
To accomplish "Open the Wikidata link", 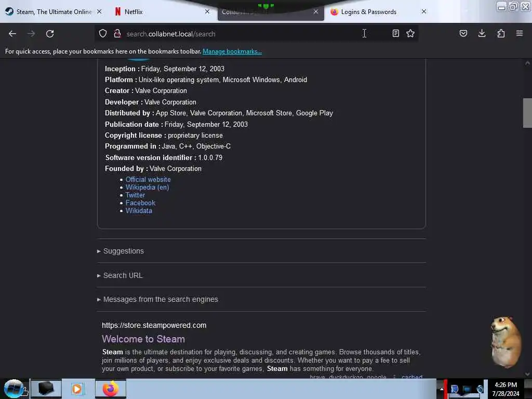I will [139, 211].
